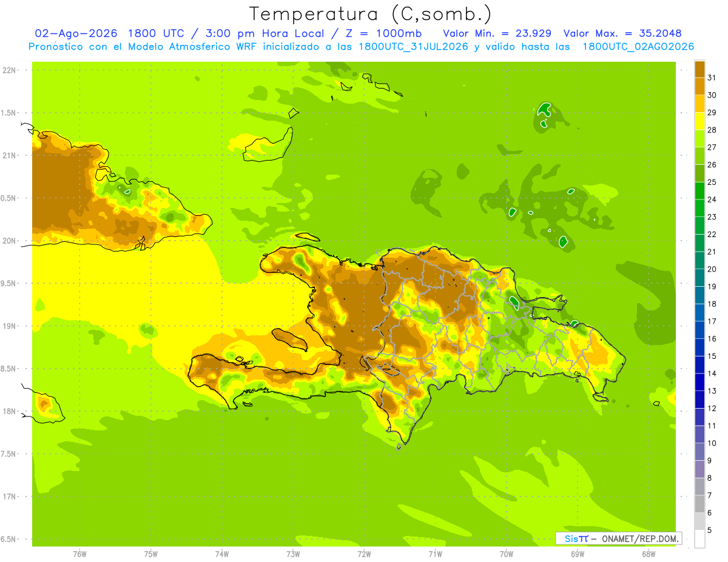Click the '18N' latitude label
This screenshot has width=728, height=562.
[x=10, y=411]
